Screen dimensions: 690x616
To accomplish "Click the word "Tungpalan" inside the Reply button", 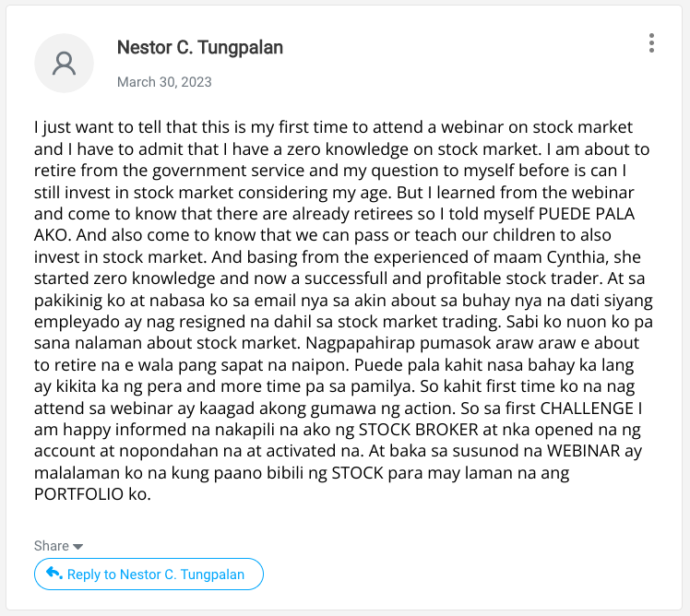I will (x=212, y=575).
